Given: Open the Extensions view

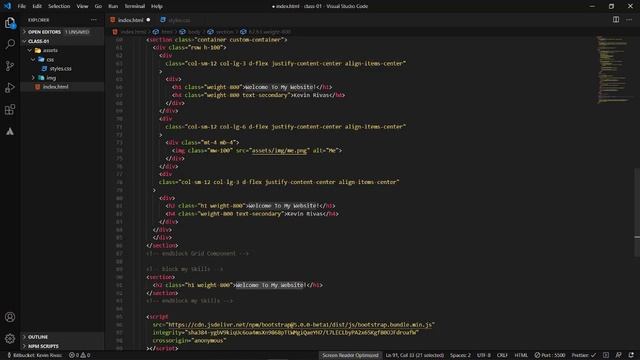Looking at the screenshot, I should pyautogui.click(x=10, y=109).
